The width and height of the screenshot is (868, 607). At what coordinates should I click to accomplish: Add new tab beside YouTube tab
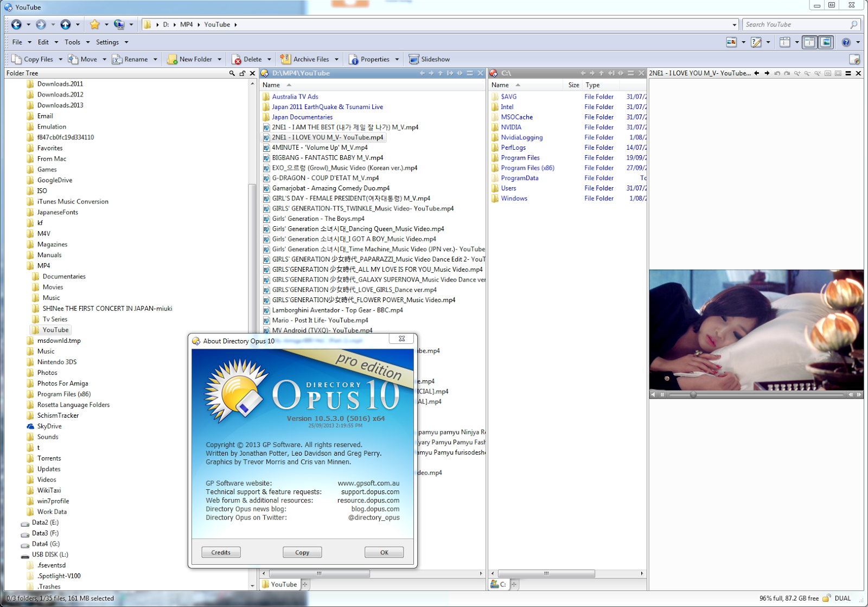pyautogui.click(x=305, y=584)
